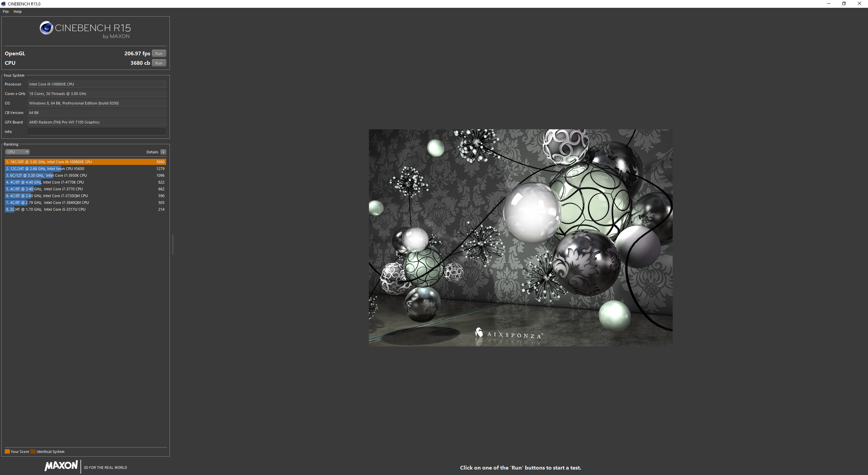868x475 pixels.
Task: Restore down the Cinebench window
Action: [844, 4]
